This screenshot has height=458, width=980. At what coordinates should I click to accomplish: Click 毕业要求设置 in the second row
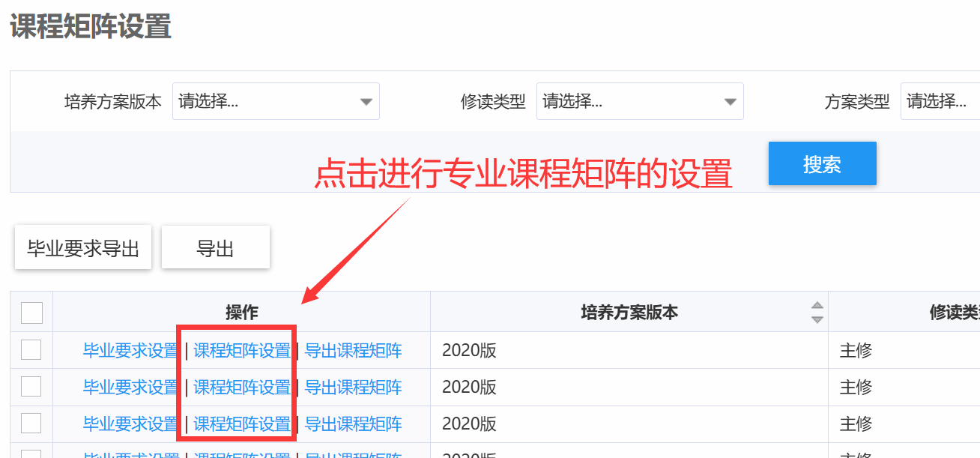[131, 387]
